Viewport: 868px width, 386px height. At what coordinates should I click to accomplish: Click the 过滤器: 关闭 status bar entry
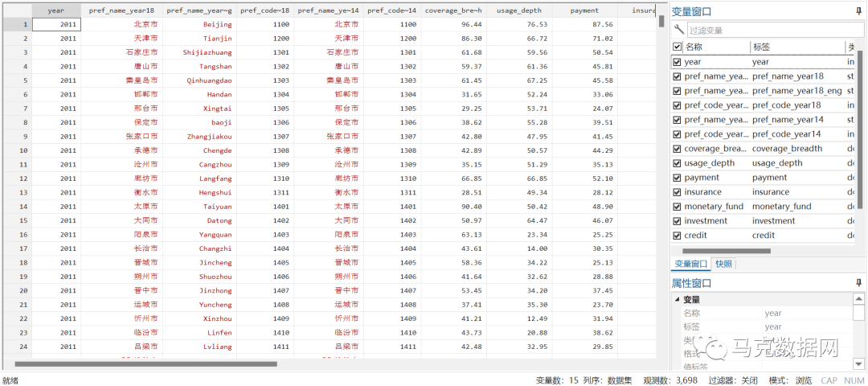click(x=734, y=380)
